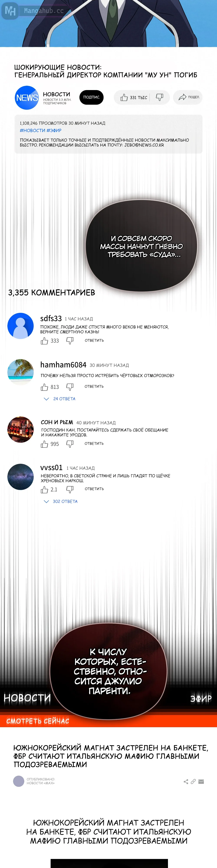The image size is (217, 868).
Task: Open the #Новости hashtag link
Action: point(32,130)
